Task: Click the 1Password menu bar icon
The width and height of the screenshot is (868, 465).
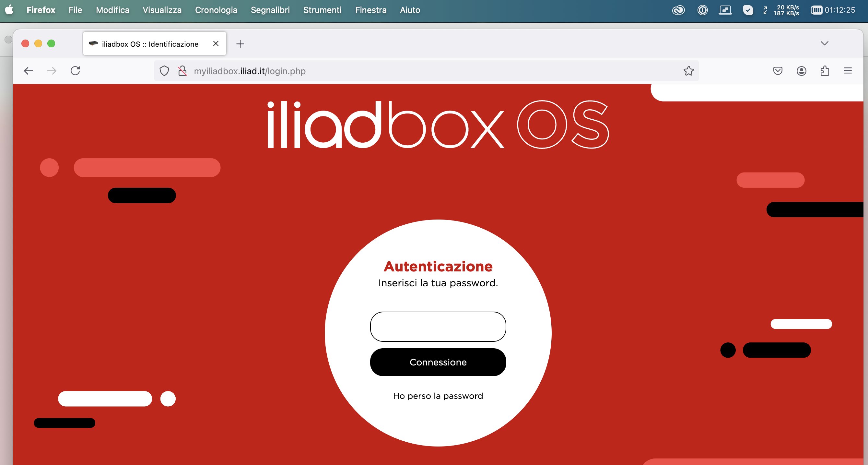Action: [x=703, y=10]
